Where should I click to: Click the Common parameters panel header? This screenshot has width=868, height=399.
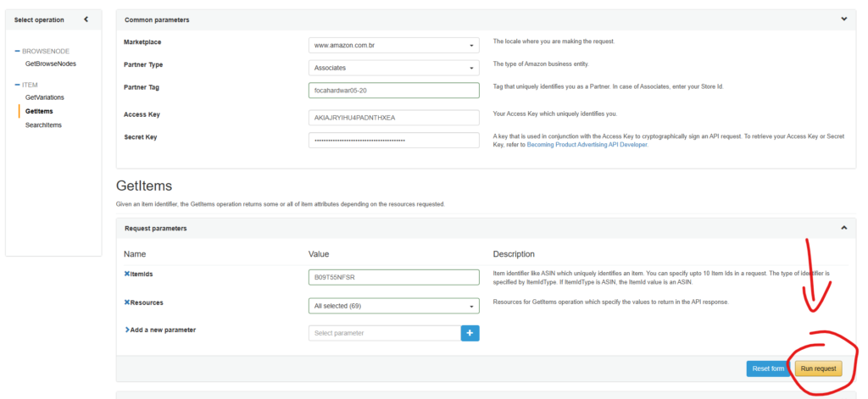coord(486,19)
